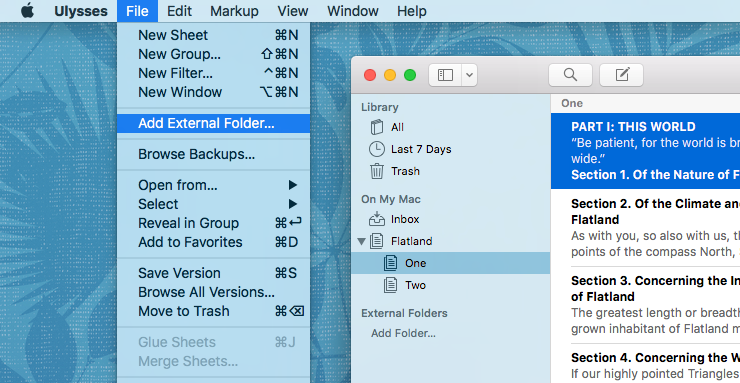Open the Edit menu
740x383 pixels.
(179, 11)
